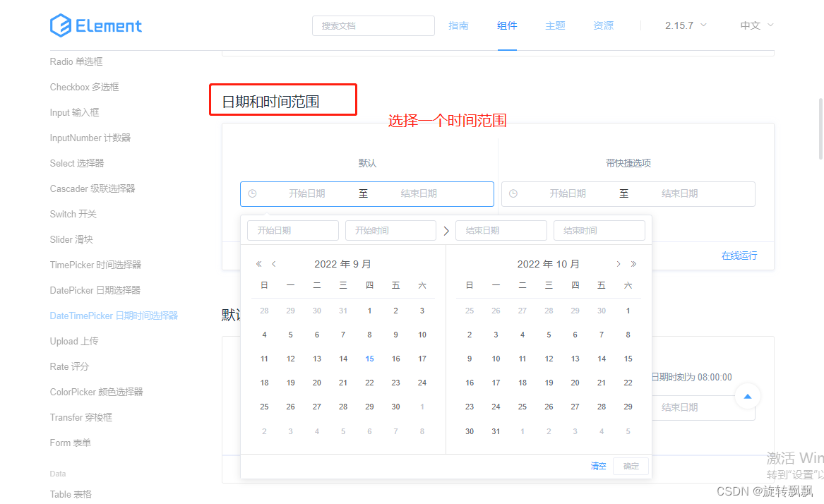Click the previous month arrow in September calendar
The height and width of the screenshot is (504, 824).
(273, 263)
